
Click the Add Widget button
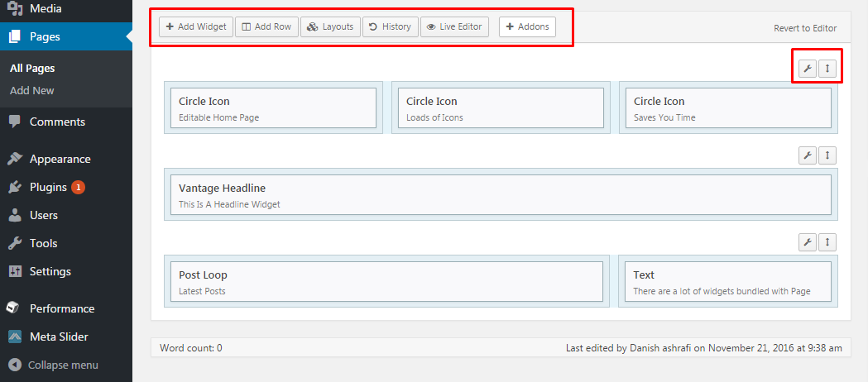(x=196, y=26)
